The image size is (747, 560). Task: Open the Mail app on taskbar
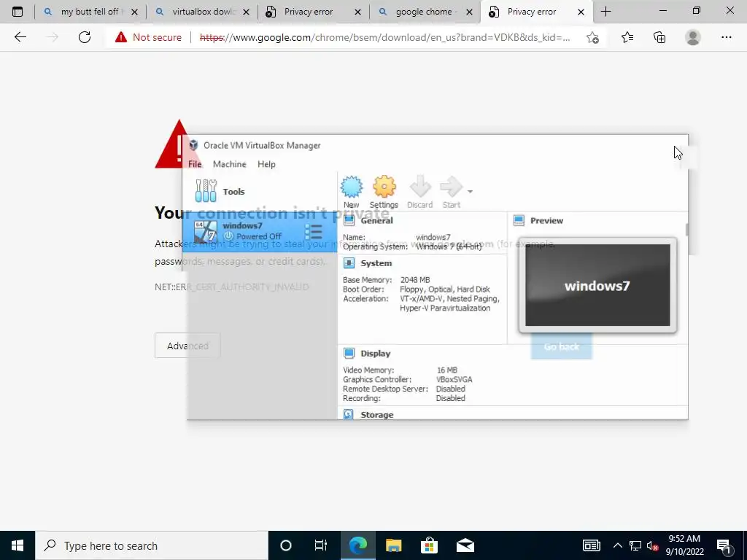coord(465,545)
